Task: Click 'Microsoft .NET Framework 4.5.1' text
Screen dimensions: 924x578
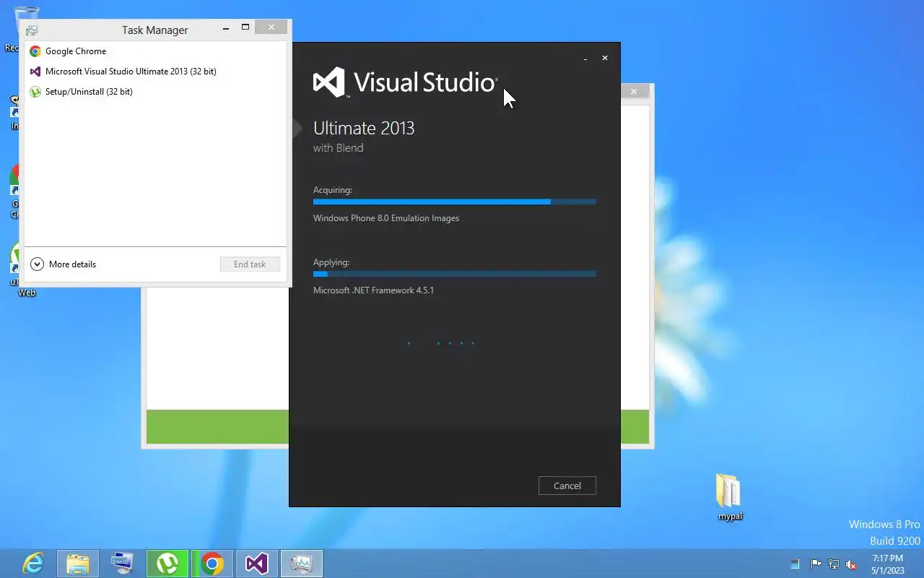Action: tap(373, 290)
